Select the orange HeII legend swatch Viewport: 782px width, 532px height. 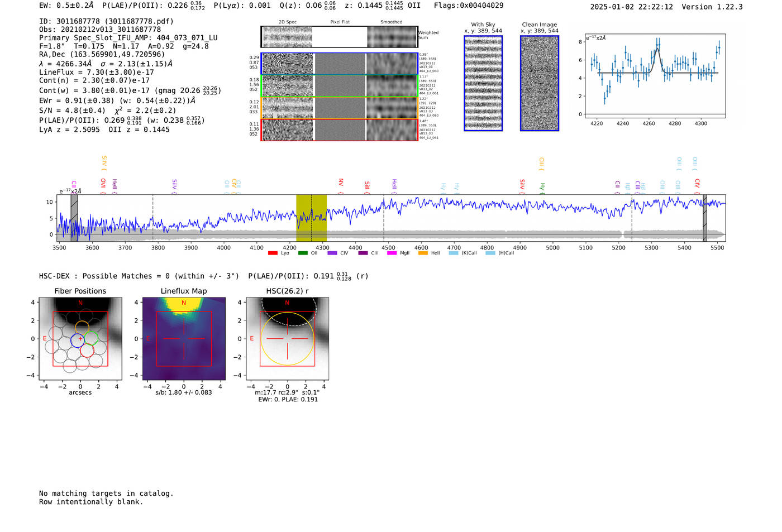pos(423,253)
